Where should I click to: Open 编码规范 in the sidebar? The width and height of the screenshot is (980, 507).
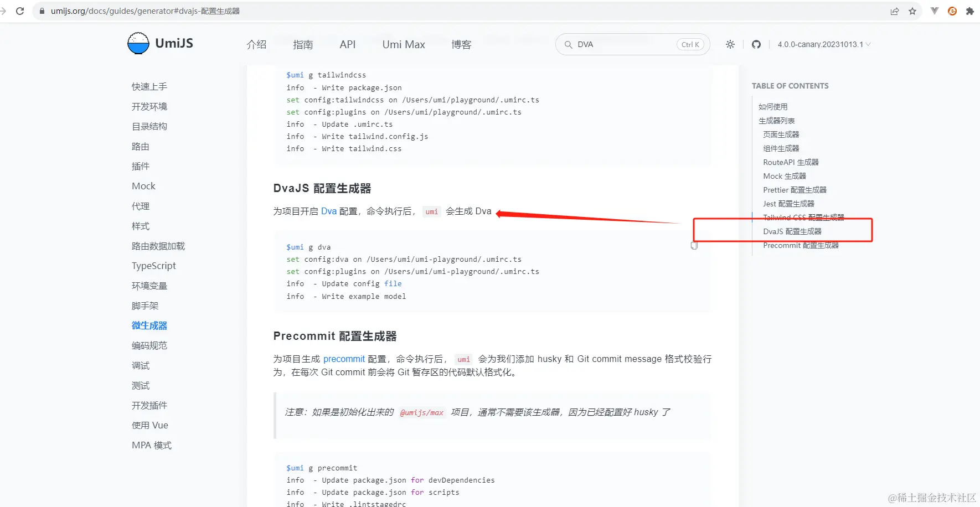coord(149,345)
